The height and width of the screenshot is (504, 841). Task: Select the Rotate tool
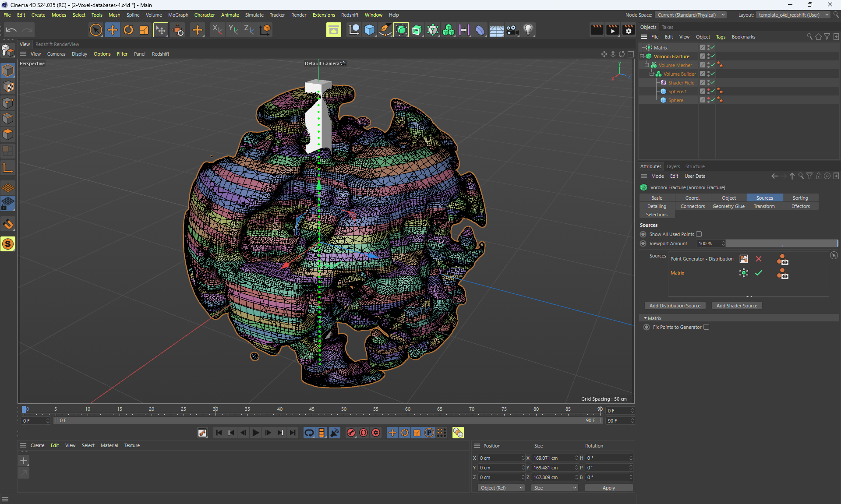pyautogui.click(x=128, y=30)
